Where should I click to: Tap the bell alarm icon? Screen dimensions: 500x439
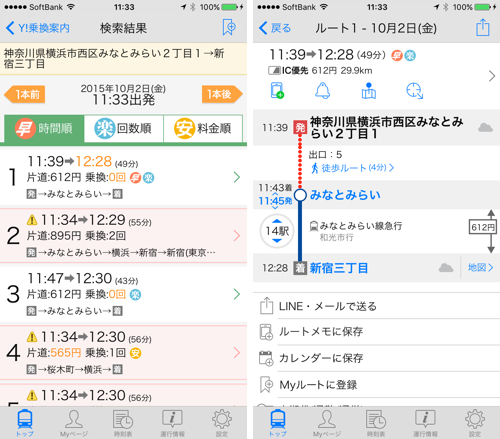pos(323,90)
